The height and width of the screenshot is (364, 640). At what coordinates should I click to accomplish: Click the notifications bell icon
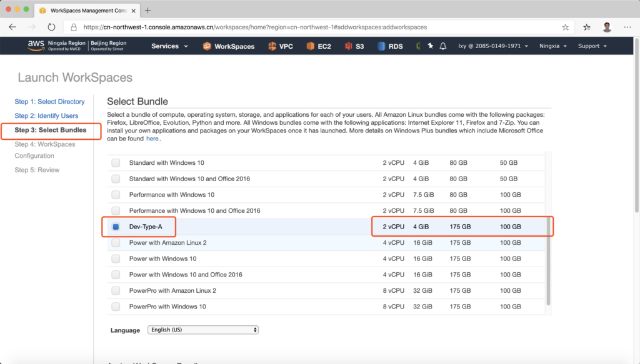pos(443,46)
